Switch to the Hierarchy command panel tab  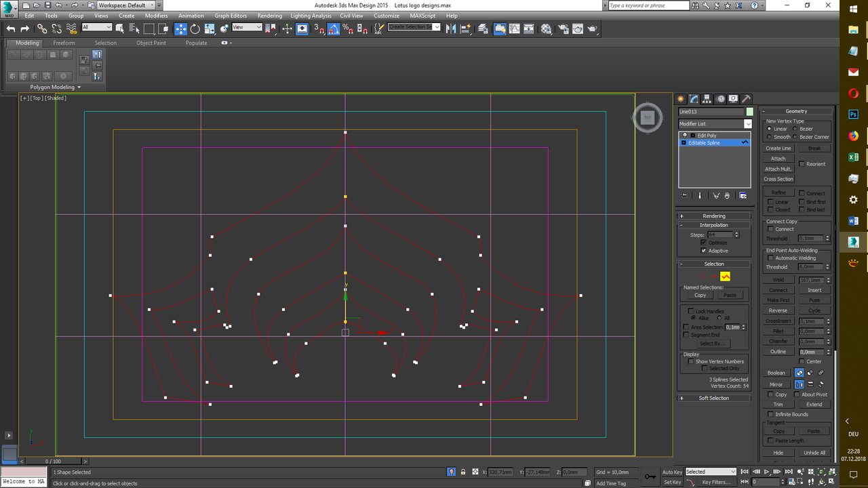(x=707, y=98)
